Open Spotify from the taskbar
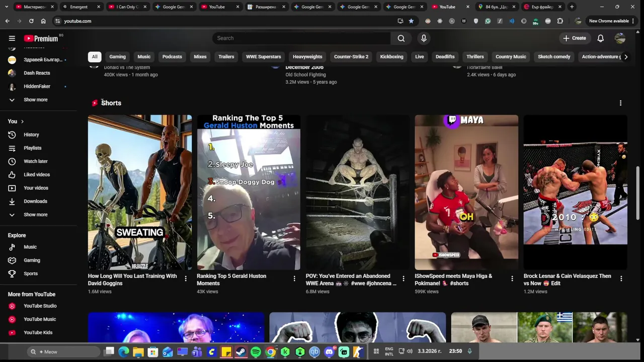The image size is (644, 362). pyautogui.click(x=256, y=351)
